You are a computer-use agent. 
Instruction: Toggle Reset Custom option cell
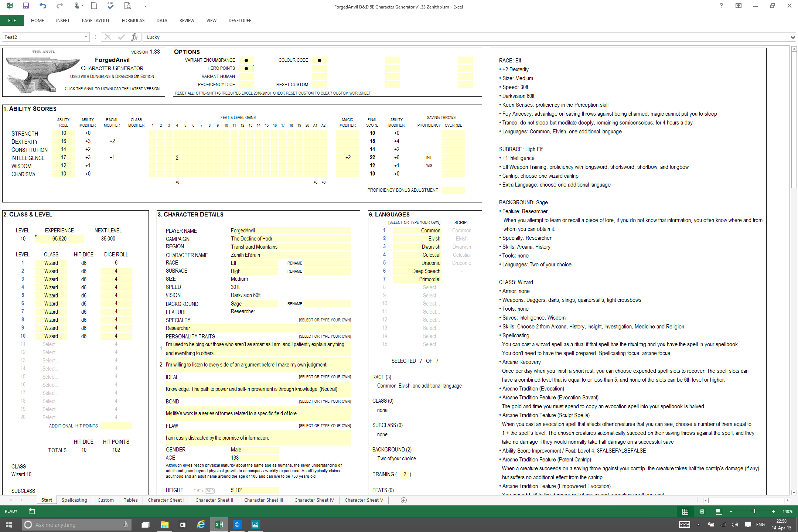pyautogui.click(x=319, y=85)
